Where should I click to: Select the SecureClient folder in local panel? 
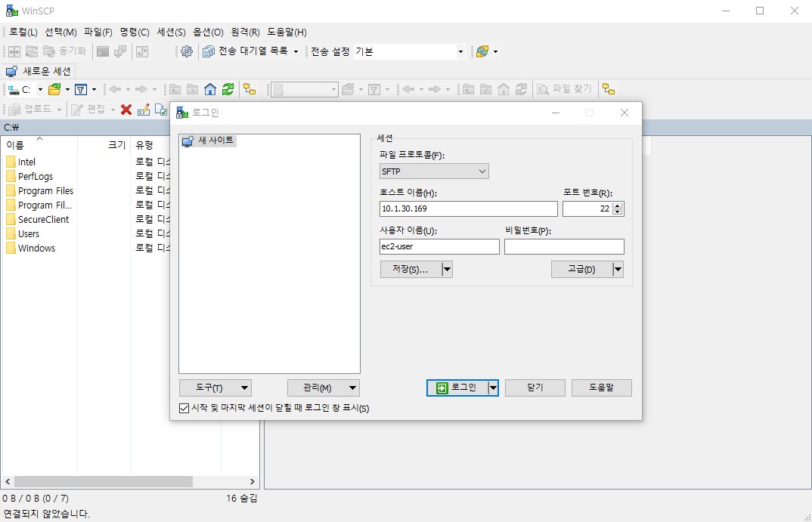click(44, 219)
